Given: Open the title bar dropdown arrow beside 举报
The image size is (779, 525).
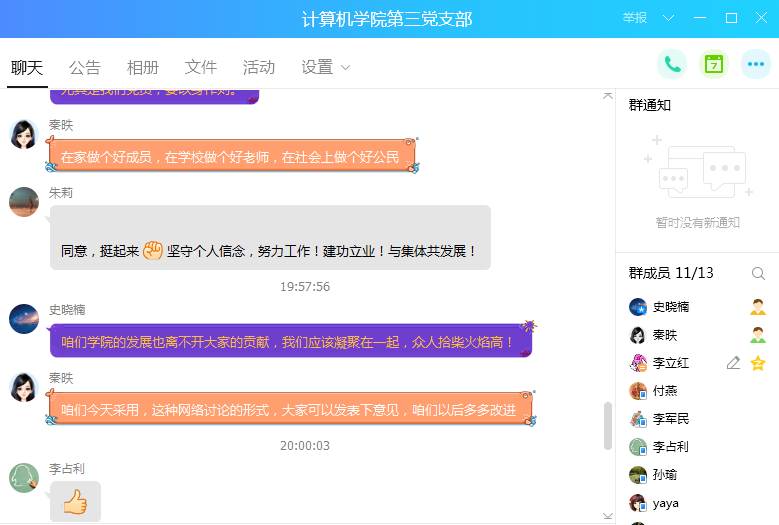Looking at the screenshot, I should click(x=669, y=18).
